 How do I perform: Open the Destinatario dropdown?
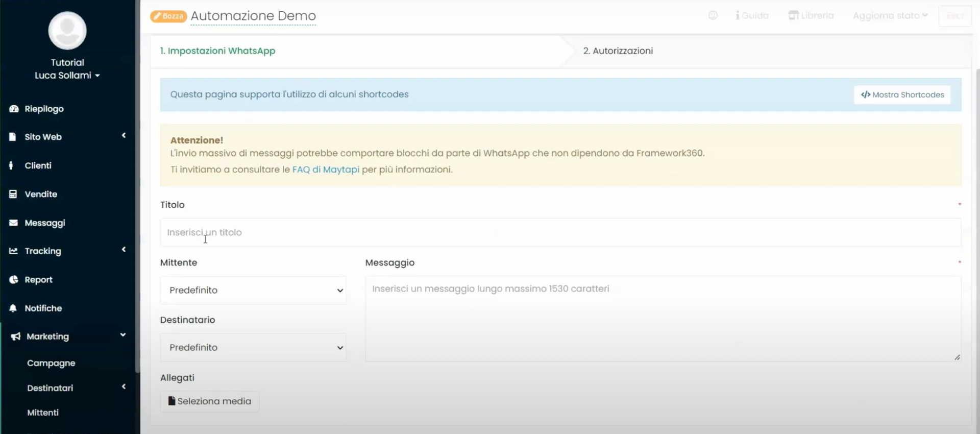point(253,348)
